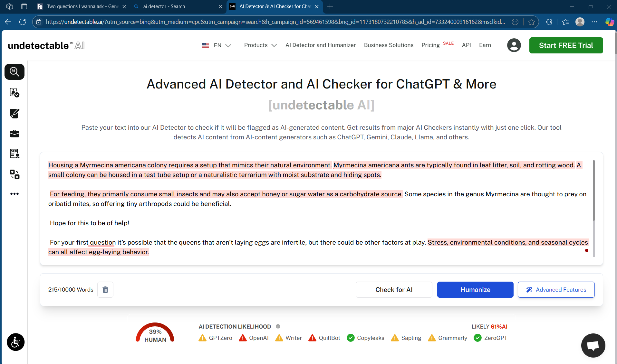The height and width of the screenshot is (364, 617).
Task: Open the API menu item
Action: pyautogui.click(x=466, y=45)
